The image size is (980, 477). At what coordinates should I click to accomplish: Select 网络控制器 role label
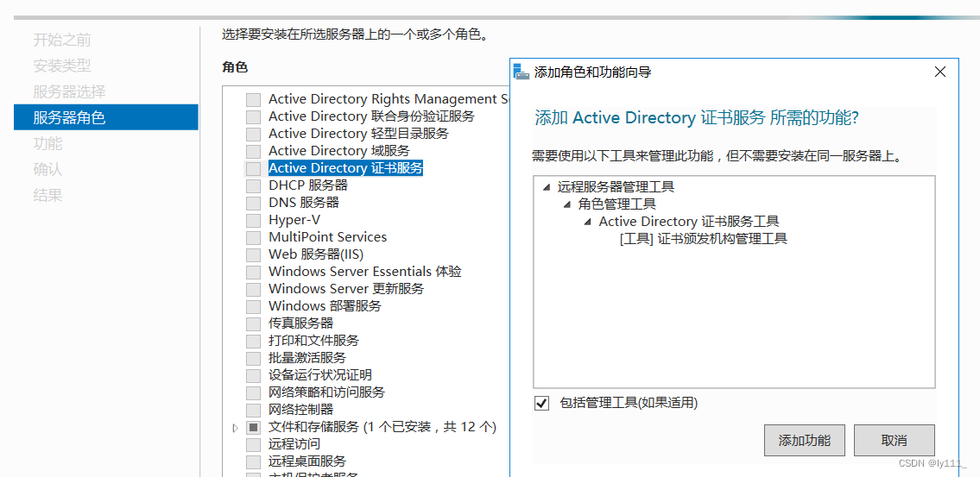tap(301, 410)
